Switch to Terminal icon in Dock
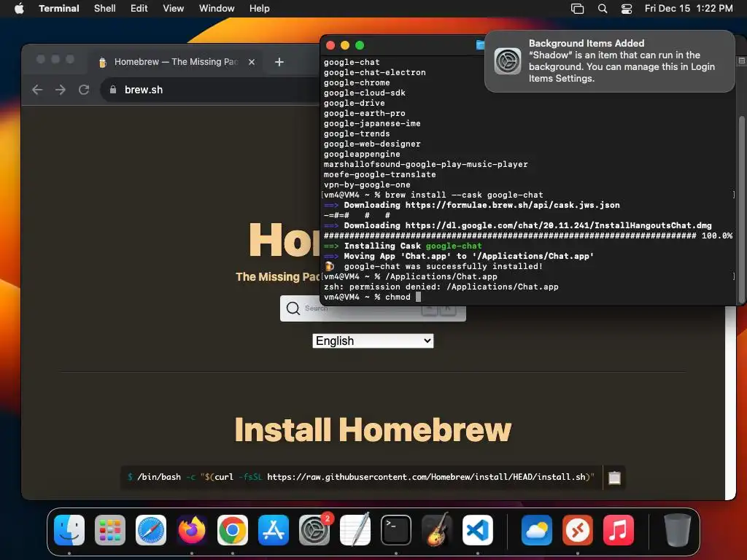 396,530
